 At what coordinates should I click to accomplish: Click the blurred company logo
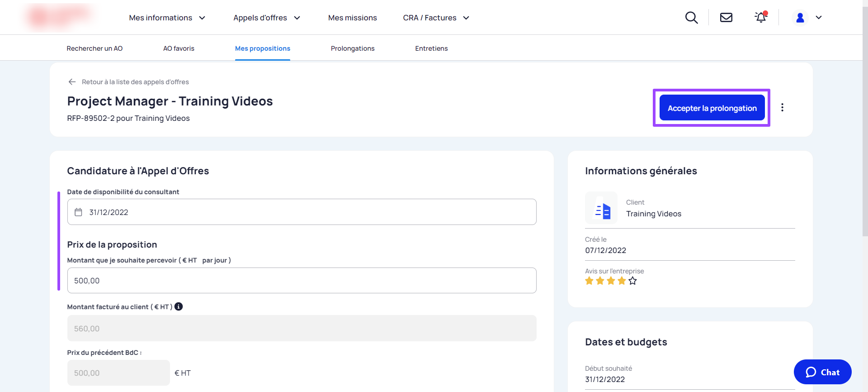[60, 17]
